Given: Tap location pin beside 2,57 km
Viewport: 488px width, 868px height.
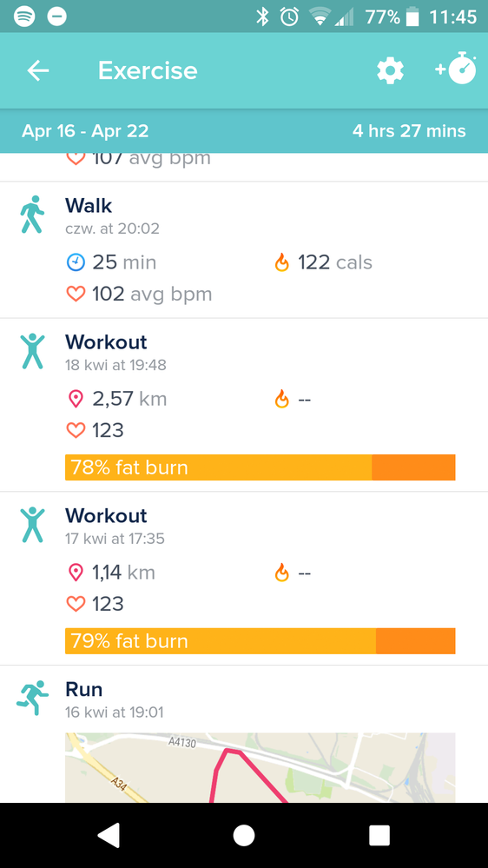Looking at the screenshot, I should (76, 399).
